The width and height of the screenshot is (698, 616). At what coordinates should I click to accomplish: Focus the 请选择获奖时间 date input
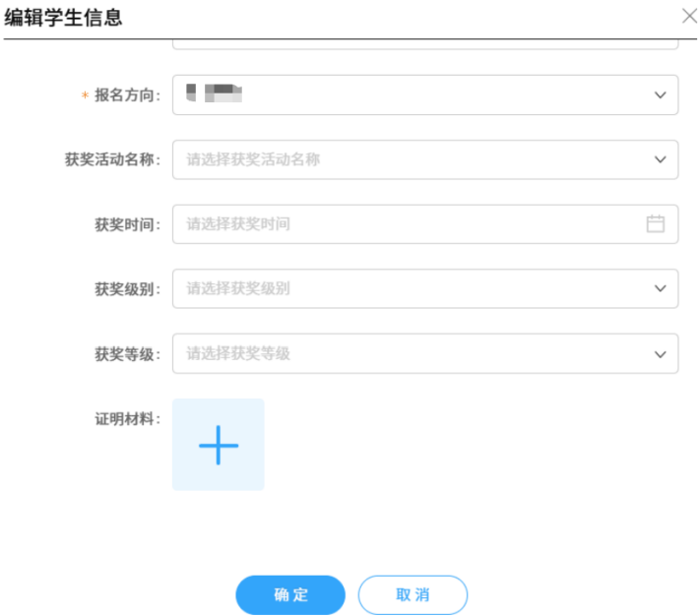click(x=394, y=224)
